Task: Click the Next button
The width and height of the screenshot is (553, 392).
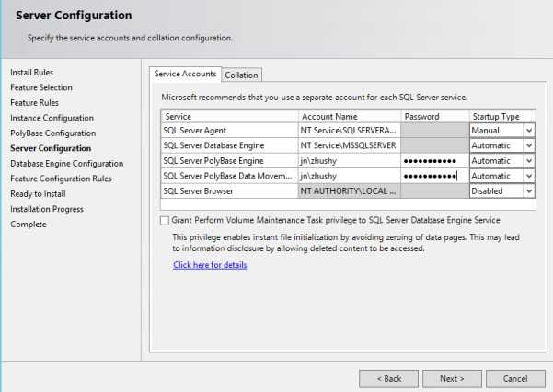Action: [451, 378]
